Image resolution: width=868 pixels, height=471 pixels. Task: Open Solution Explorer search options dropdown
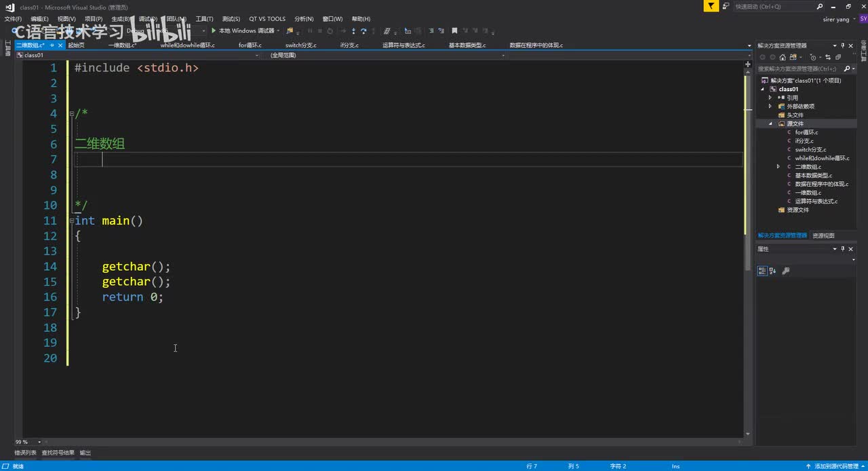point(854,69)
